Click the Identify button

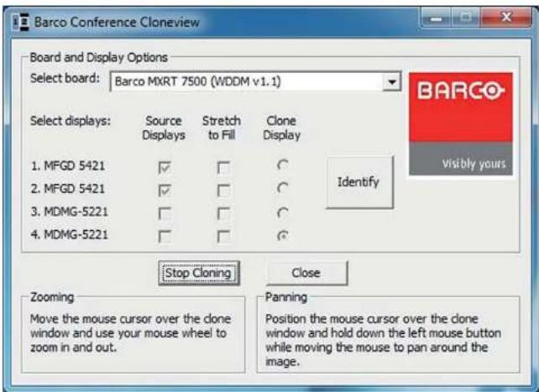tap(359, 182)
